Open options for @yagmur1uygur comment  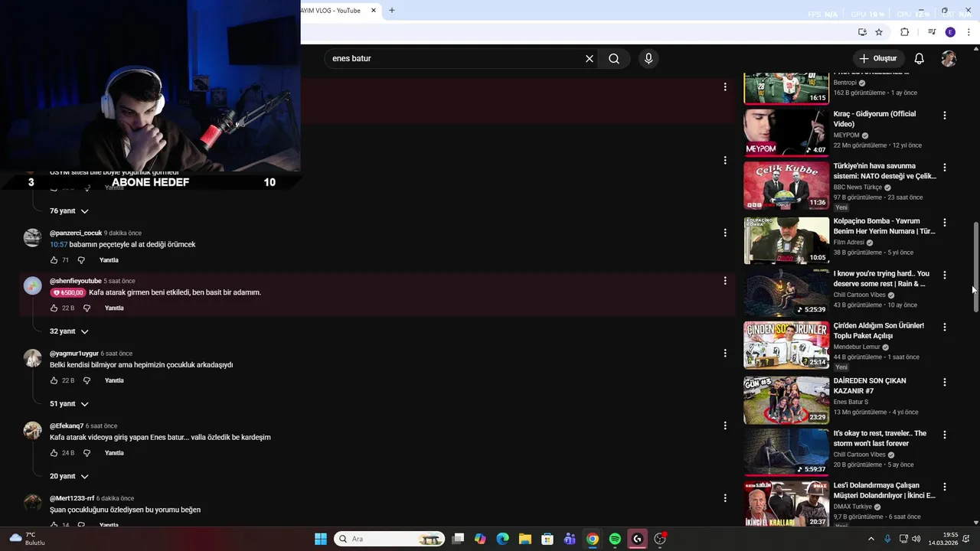click(x=725, y=354)
